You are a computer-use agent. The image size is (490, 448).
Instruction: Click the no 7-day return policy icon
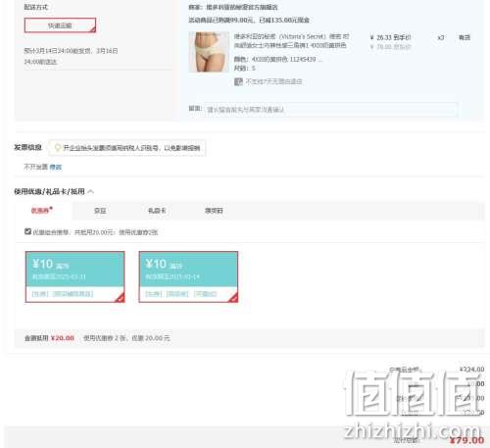point(238,81)
